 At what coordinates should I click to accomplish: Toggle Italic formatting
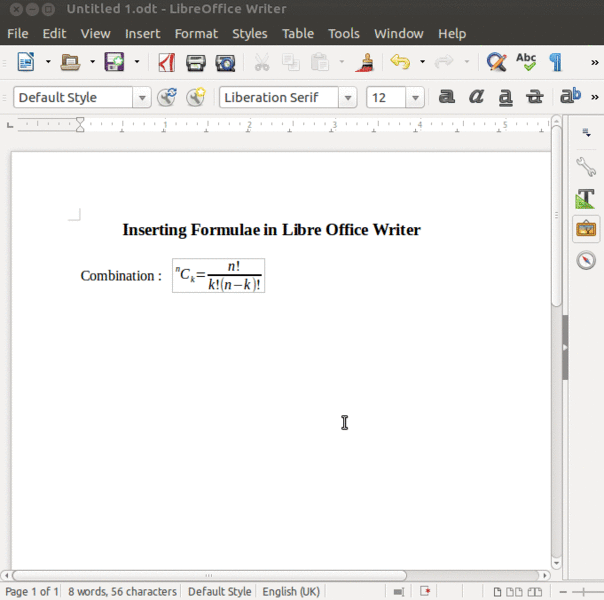(476, 96)
